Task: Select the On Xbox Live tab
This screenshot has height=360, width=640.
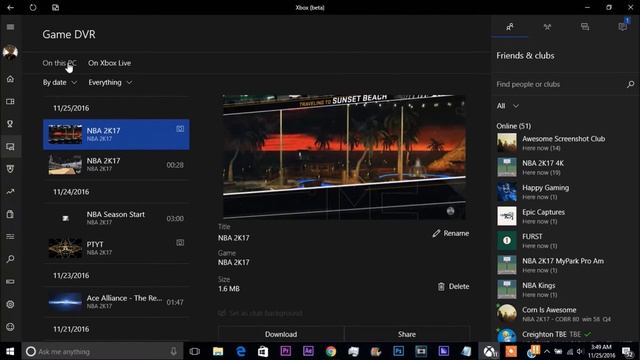Action: 109,63
